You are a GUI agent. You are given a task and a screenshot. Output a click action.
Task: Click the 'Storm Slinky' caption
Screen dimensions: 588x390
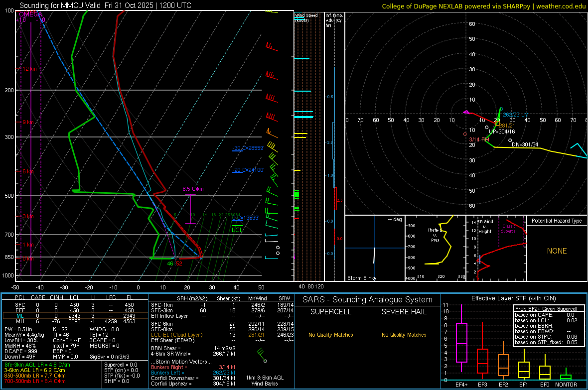361,278
